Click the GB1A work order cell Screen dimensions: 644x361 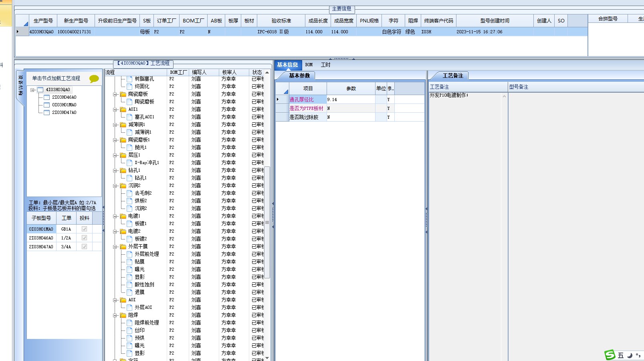pos(66,229)
